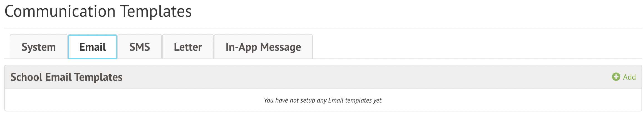Click the School Email Templates panel title
The image size is (644, 117).
[66, 77]
